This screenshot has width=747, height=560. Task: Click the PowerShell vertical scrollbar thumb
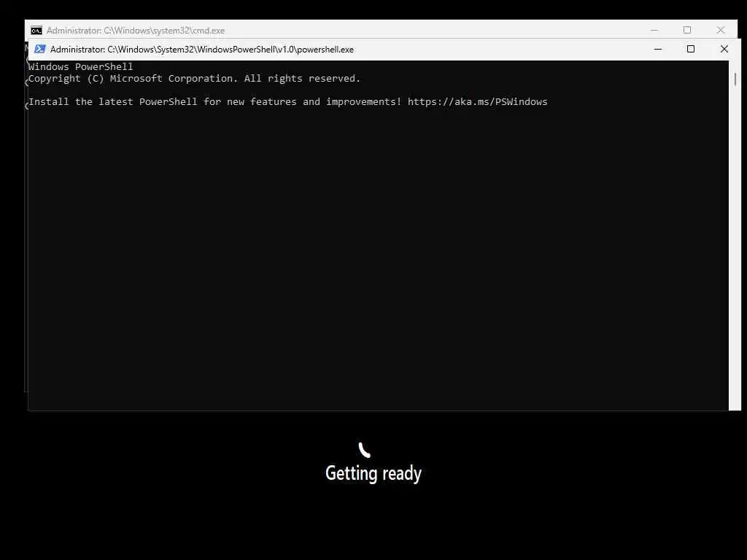coord(735,79)
